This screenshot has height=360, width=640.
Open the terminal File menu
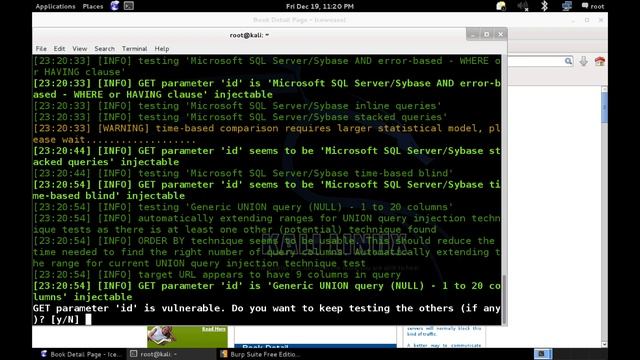pos(41,49)
